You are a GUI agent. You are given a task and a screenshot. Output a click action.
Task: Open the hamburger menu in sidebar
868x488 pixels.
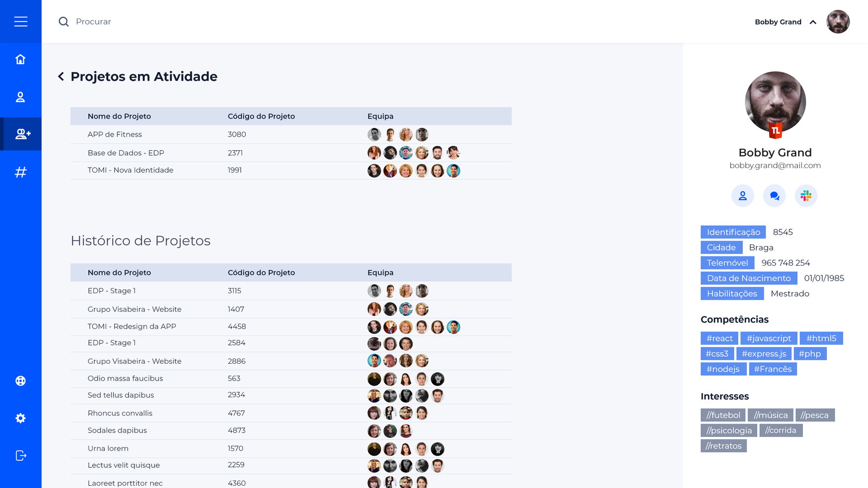[21, 22]
